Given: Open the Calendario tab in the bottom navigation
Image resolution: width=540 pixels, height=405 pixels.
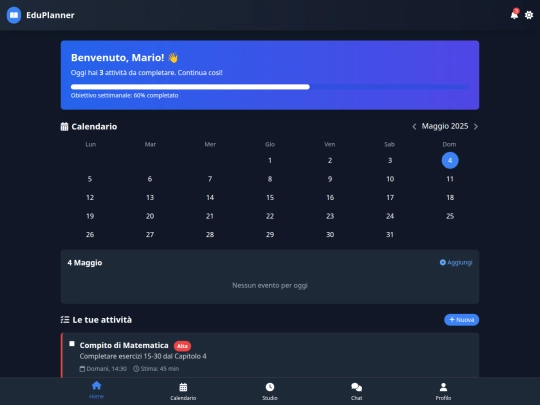Looking at the screenshot, I should tap(183, 391).
